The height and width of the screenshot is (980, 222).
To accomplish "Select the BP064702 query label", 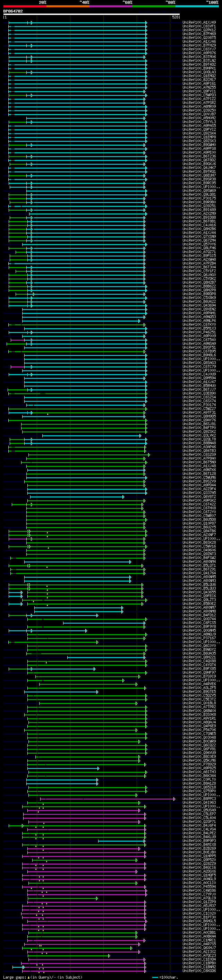I will (13, 11).
